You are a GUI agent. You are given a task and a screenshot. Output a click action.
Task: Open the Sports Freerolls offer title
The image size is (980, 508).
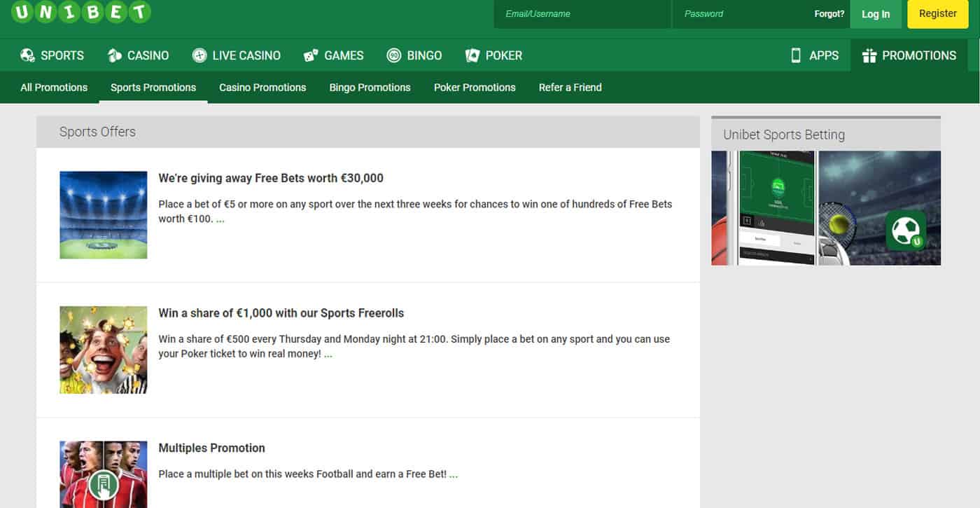(281, 313)
